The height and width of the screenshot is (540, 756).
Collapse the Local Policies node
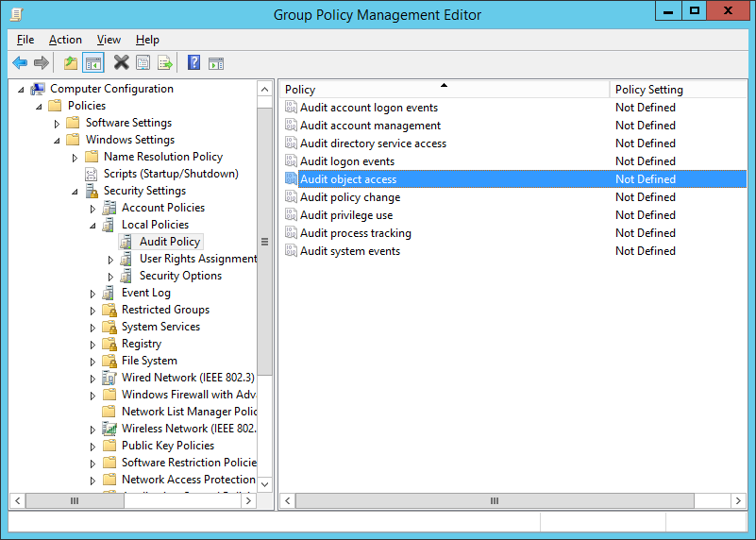92,226
